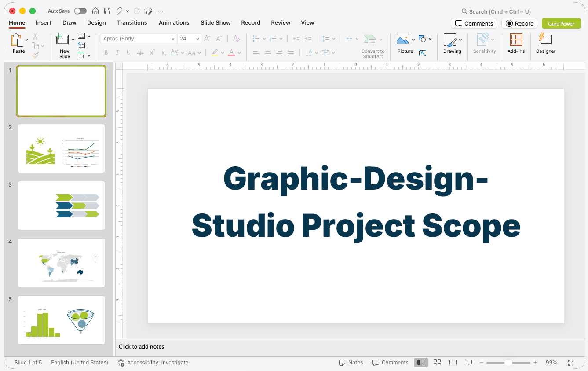Image resolution: width=588 pixels, height=371 pixels.
Task: Increase the list indent level
Action: 308,39
